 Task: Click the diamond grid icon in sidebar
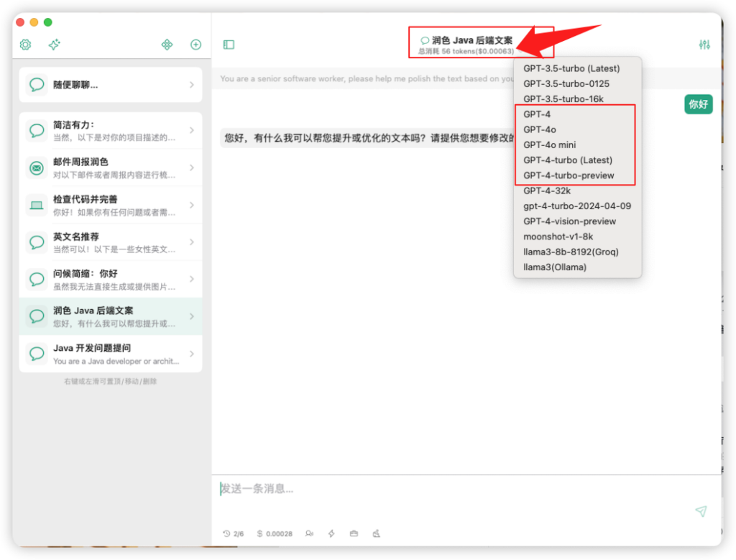[x=167, y=45]
